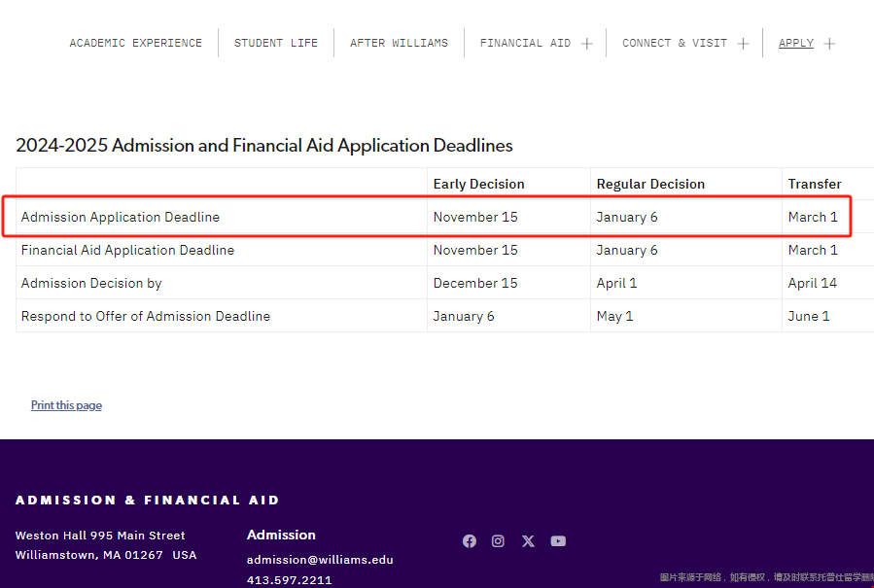The image size is (874, 588).
Task: Open the Financial Aid menu item
Action: [x=525, y=43]
